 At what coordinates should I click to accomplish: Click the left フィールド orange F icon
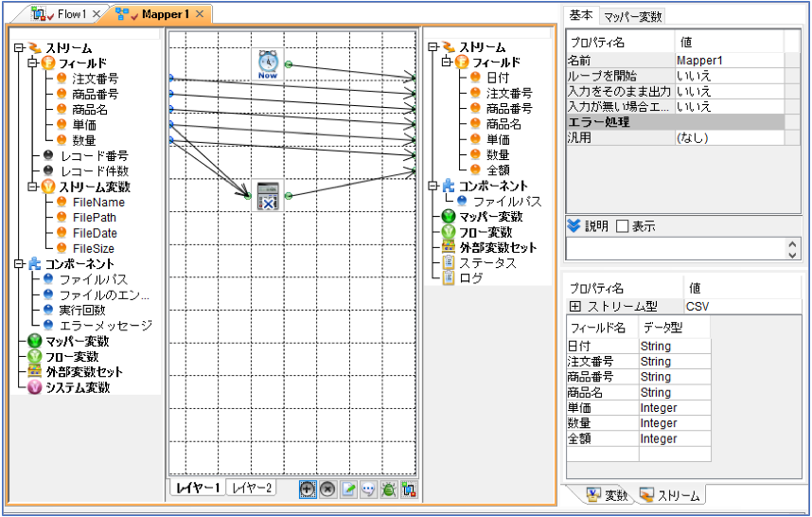point(48,63)
